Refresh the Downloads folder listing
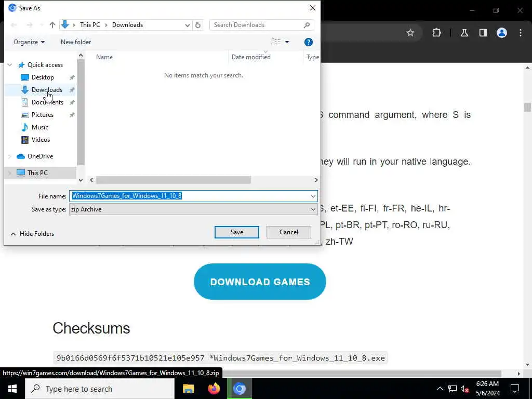Viewport: 532px width, 399px height. pyautogui.click(x=198, y=25)
